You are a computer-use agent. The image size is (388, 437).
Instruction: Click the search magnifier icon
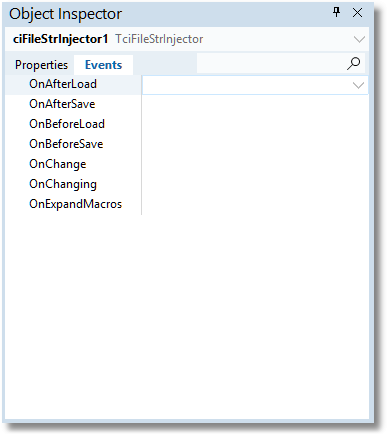coord(353,63)
